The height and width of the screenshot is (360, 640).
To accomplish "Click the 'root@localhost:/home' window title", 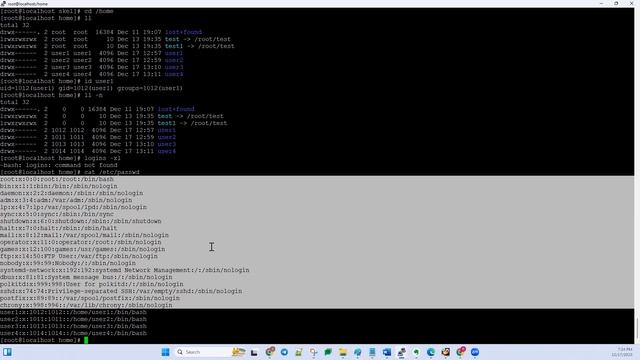I will [x=28, y=3].
